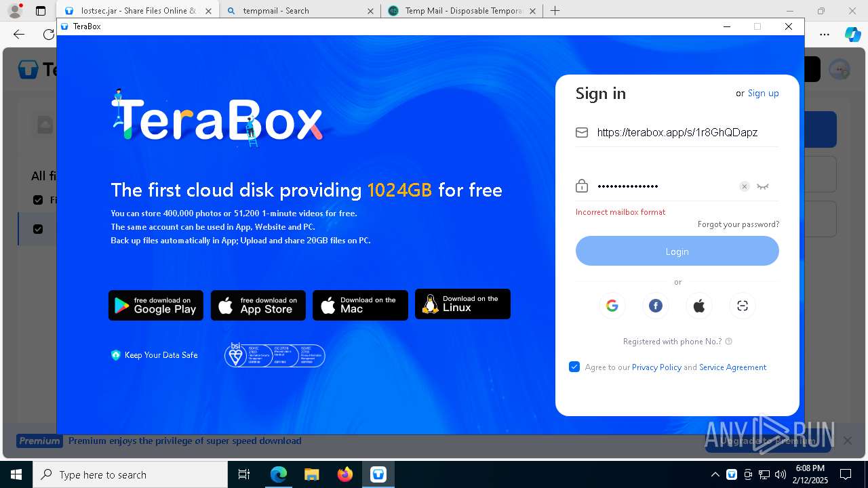The height and width of the screenshot is (488, 868).
Task: Open Copilot icon in Edge
Action: pos(852,34)
